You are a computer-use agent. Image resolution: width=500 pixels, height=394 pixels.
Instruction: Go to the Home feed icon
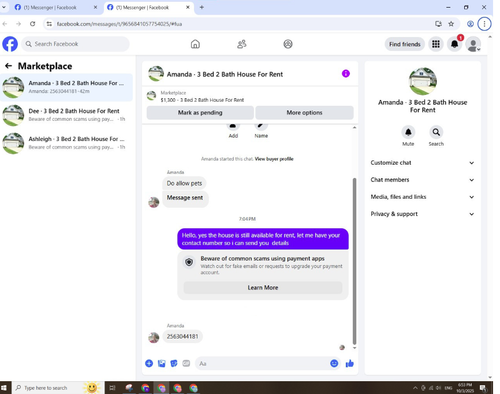click(195, 44)
